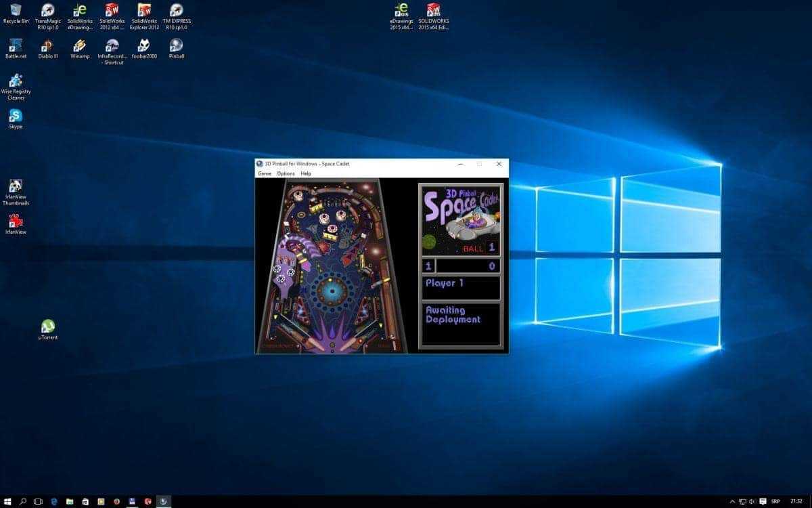Click the "BALL" label in Pinball
Screen dimensions: 812x508
coord(473,249)
